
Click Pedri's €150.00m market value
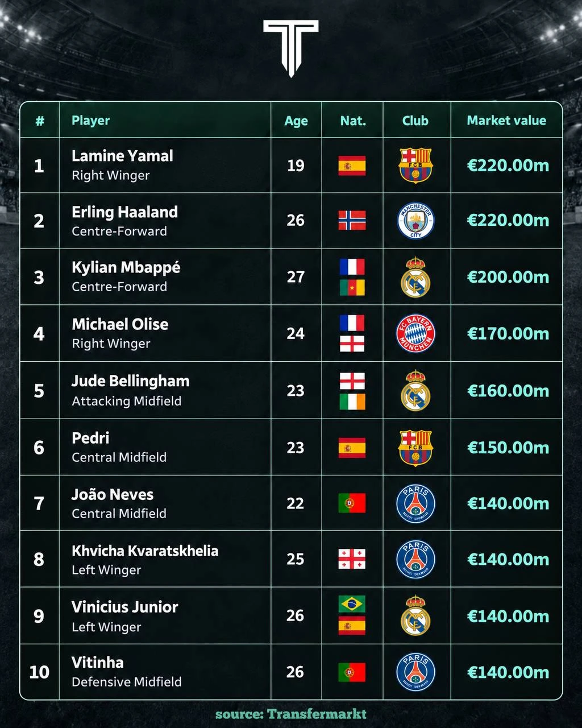508,448
